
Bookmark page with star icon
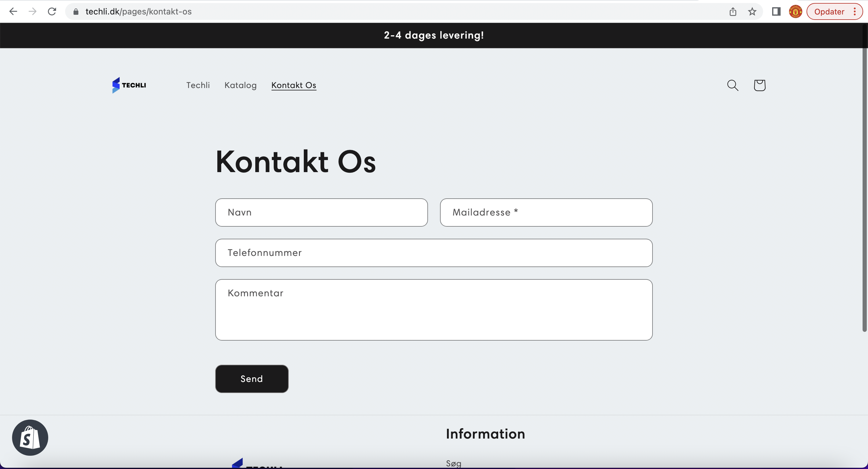pyautogui.click(x=752, y=11)
